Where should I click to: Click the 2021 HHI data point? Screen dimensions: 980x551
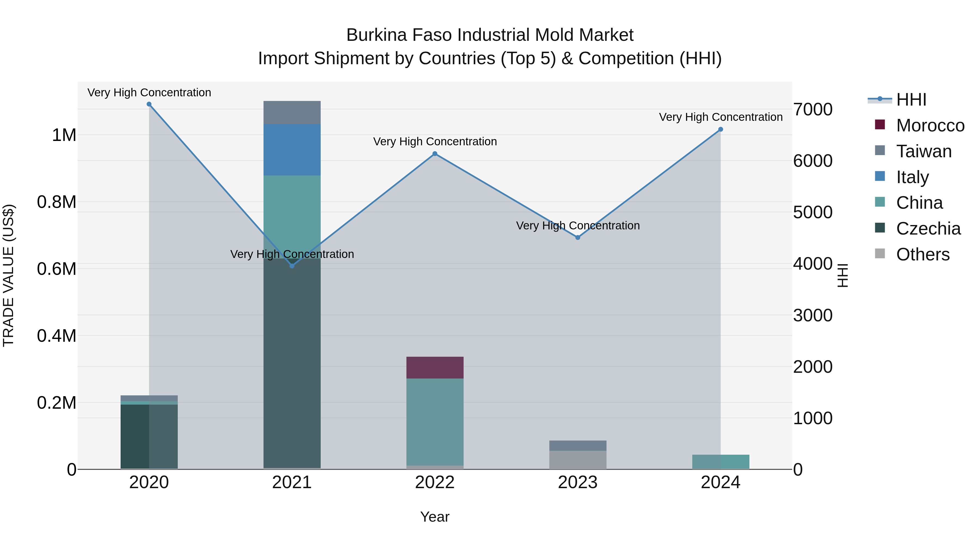(x=292, y=266)
